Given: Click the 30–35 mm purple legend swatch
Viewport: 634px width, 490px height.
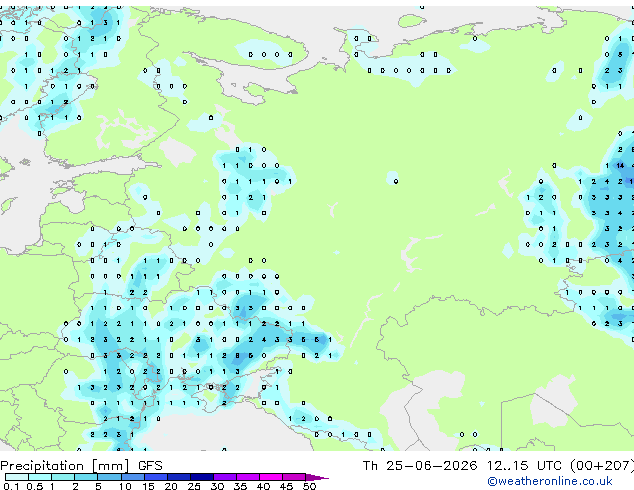Looking at the screenshot, I should tap(225, 477).
